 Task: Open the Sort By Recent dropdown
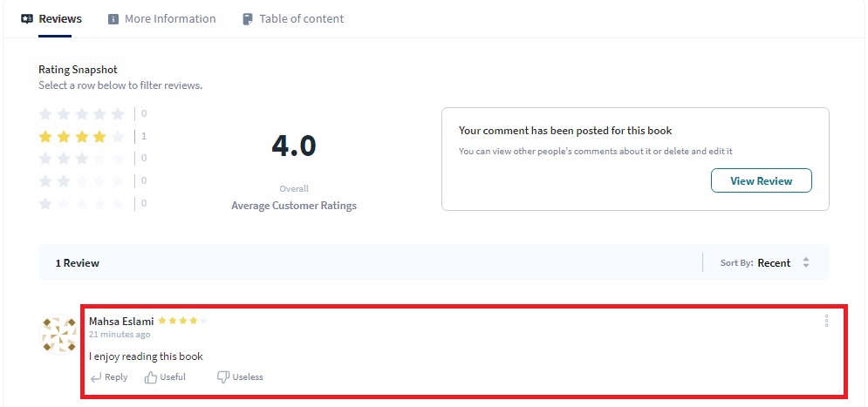click(x=773, y=263)
